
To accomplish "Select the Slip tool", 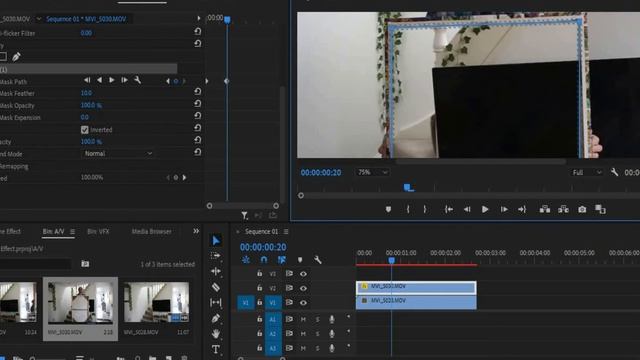I will (216, 302).
